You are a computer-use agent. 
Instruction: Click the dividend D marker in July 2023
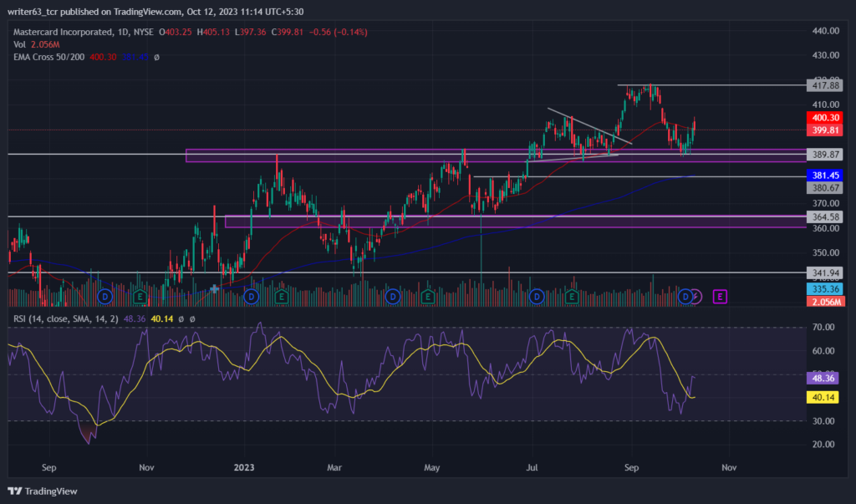537,297
